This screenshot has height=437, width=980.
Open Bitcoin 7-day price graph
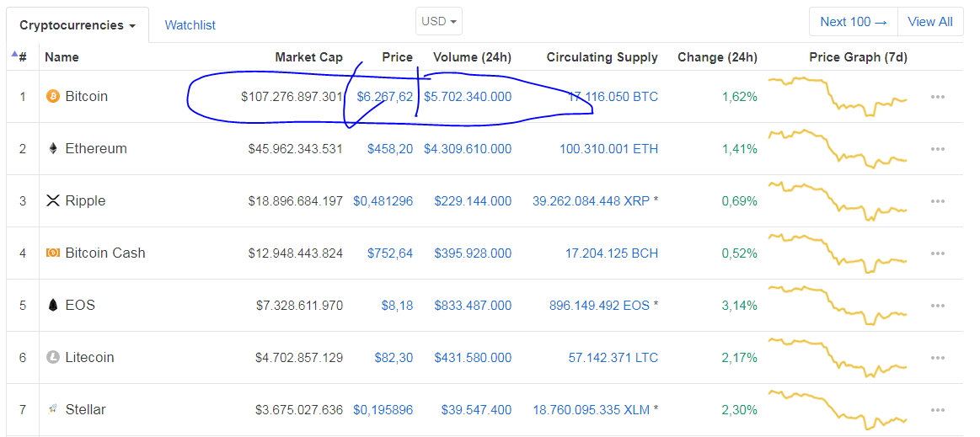[x=838, y=97]
